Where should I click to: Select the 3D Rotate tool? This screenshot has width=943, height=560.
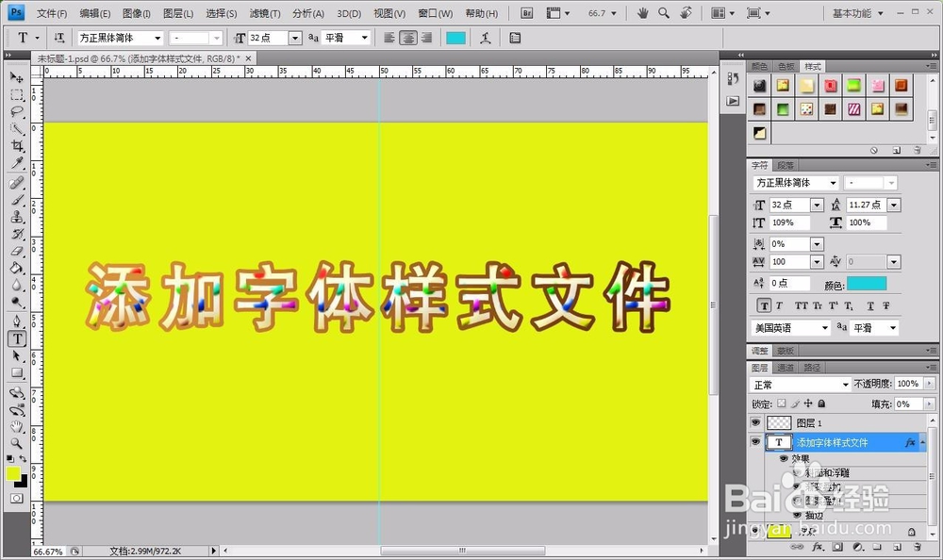pyautogui.click(x=17, y=393)
